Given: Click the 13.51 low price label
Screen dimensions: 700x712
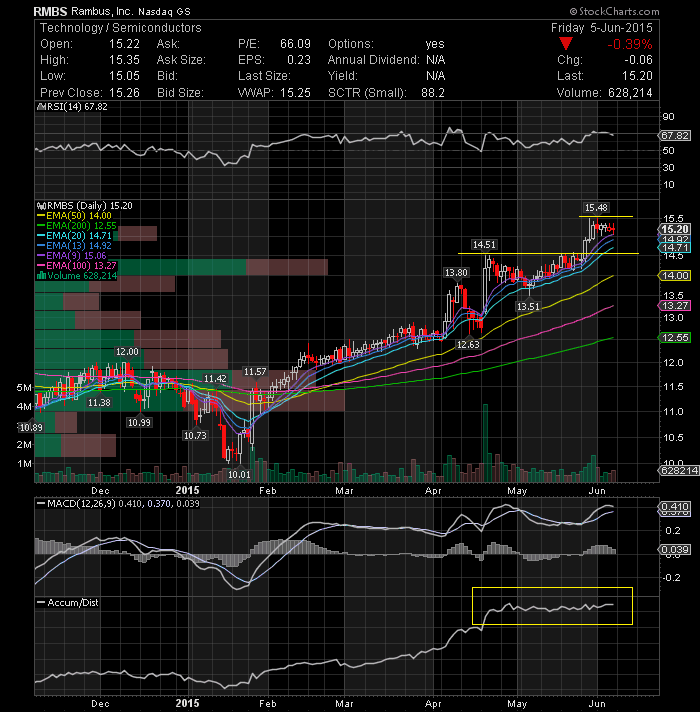Looking at the screenshot, I should (x=528, y=307).
